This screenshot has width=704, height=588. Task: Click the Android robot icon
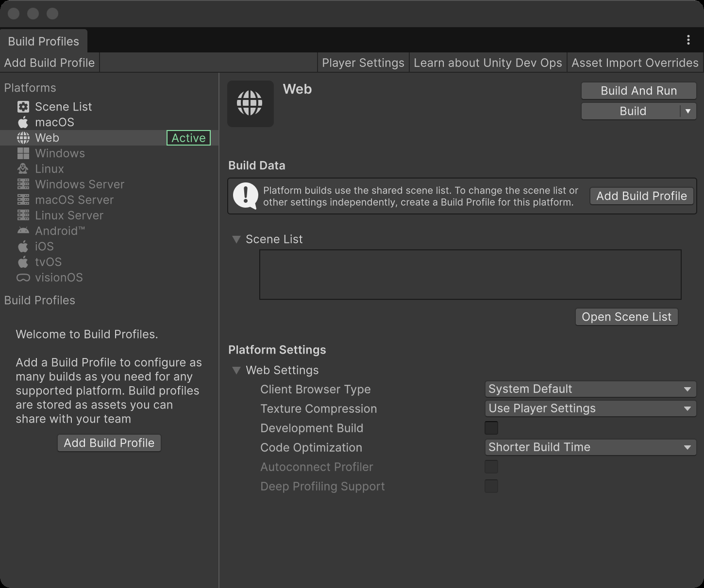[23, 231]
